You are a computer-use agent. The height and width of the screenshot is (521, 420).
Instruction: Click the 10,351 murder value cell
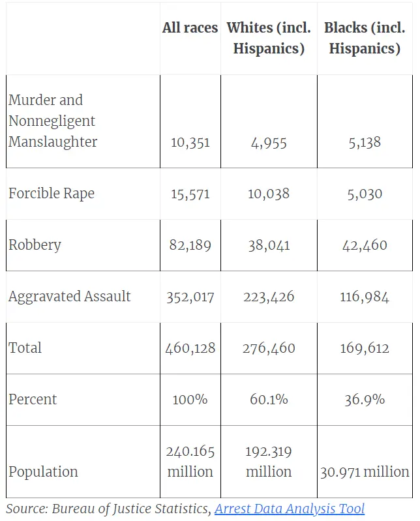(190, 142)
